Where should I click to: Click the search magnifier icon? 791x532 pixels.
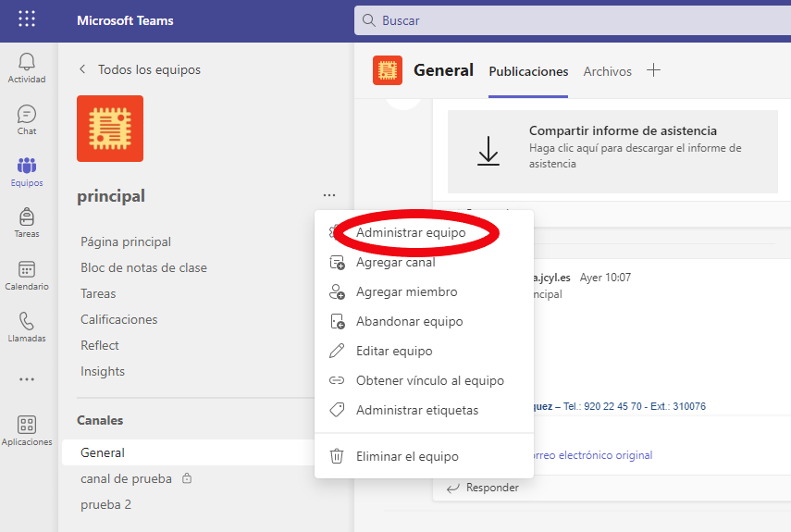coord(369,20)
